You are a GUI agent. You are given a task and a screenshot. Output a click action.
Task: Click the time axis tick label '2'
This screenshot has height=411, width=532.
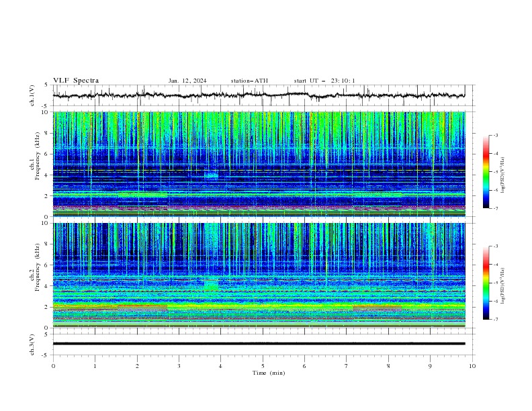coord(137,366)
